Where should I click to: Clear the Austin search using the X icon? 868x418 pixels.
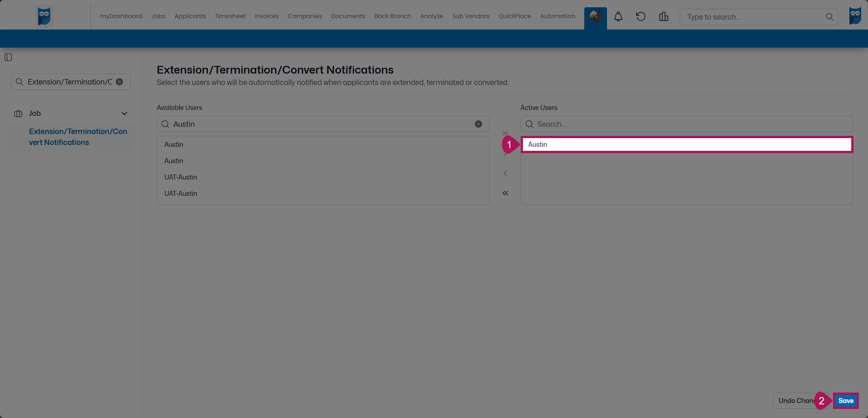pyautogui.click(x=478, y=124)
